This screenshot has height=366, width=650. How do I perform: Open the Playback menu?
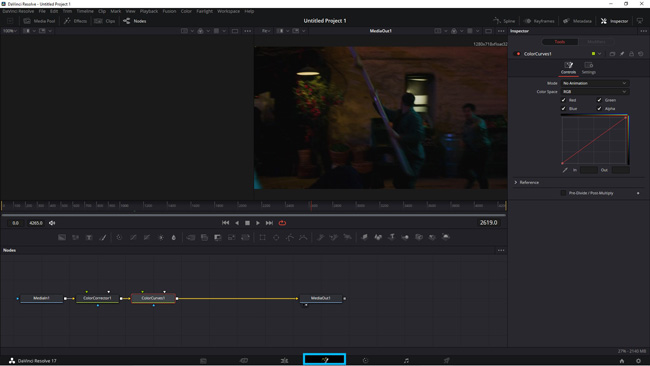(x=149, y=11)
